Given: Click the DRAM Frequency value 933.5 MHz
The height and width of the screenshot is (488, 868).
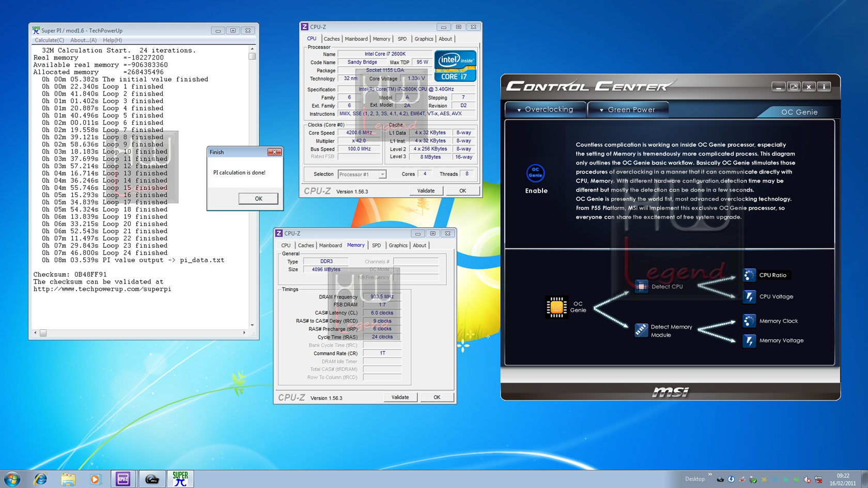Looking at the screenshot, I should (382, 296).
